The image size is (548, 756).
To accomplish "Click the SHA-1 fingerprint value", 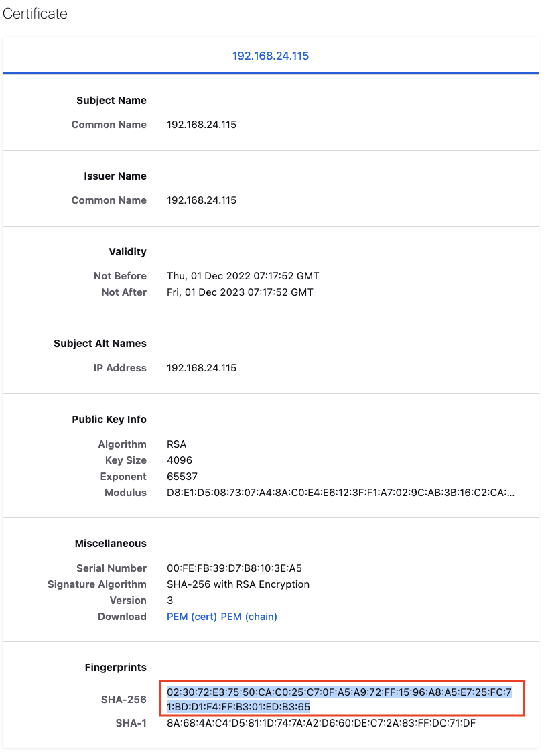I will (321, 723).
